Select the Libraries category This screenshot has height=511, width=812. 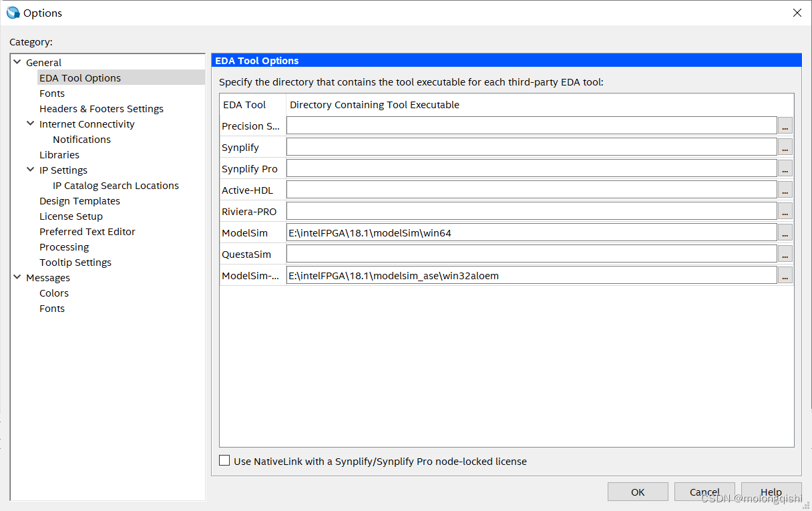pos(59,154)
